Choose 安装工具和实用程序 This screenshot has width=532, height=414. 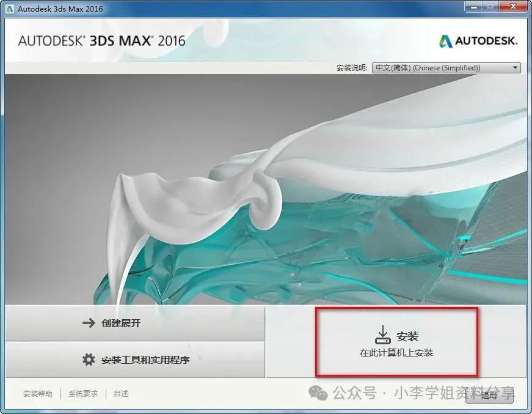click(x=136, y=360)
